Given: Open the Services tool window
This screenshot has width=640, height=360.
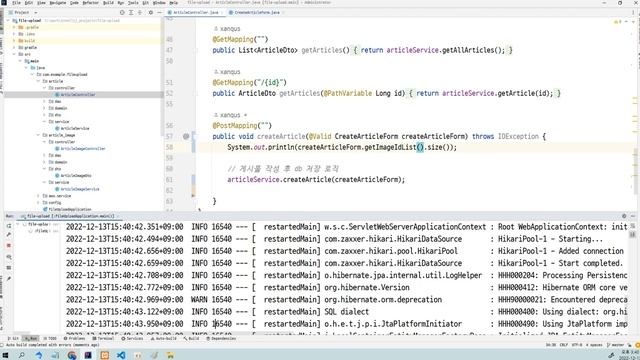Looking at the screenshot, I should (132, 338).
